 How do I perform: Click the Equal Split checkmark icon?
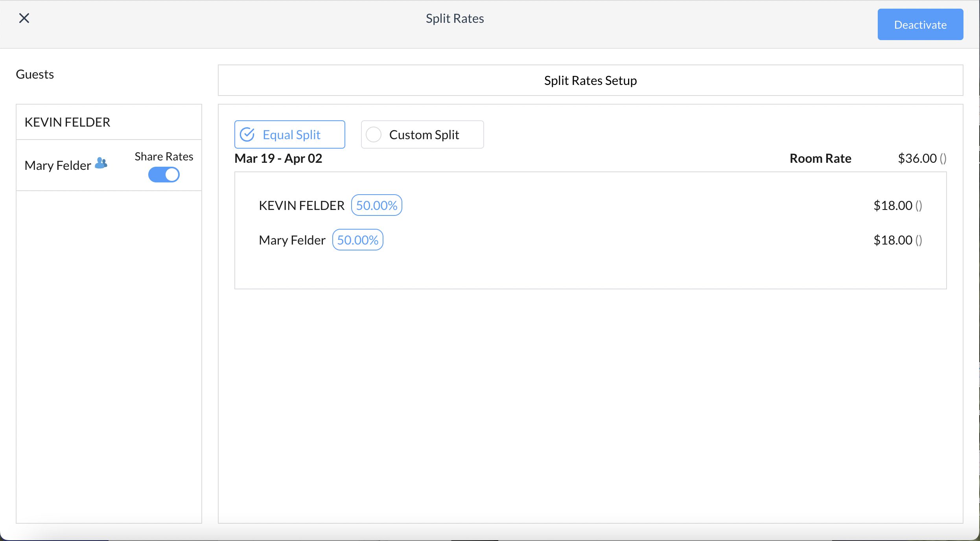click(x=247, y=134)
